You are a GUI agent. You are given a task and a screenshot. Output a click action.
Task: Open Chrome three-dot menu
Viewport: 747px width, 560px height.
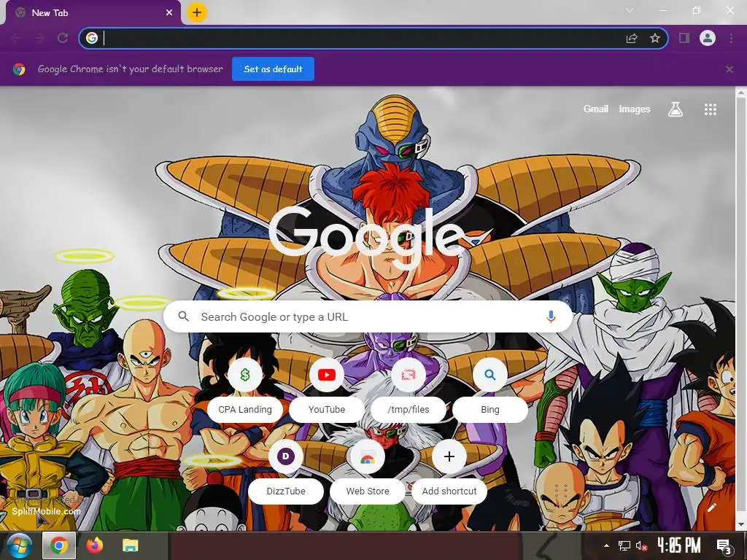click(x=731, y=38)
